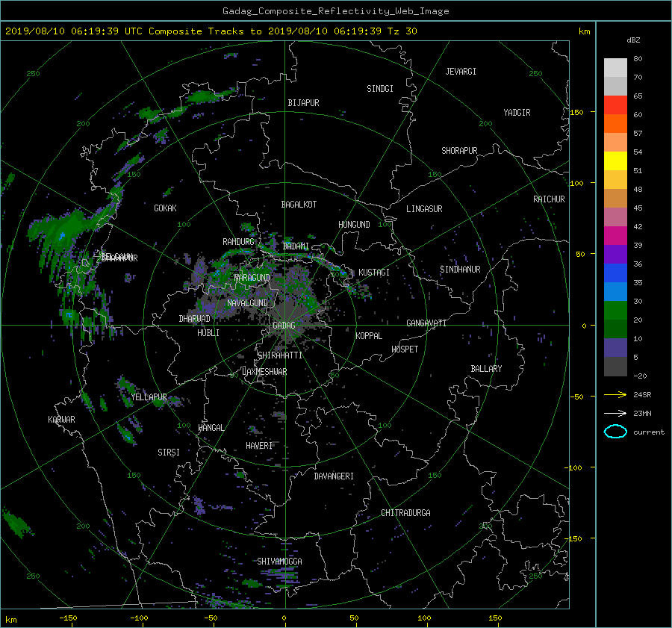
Task: Click the 57 dBZ scale value
Action: [638, 134]
